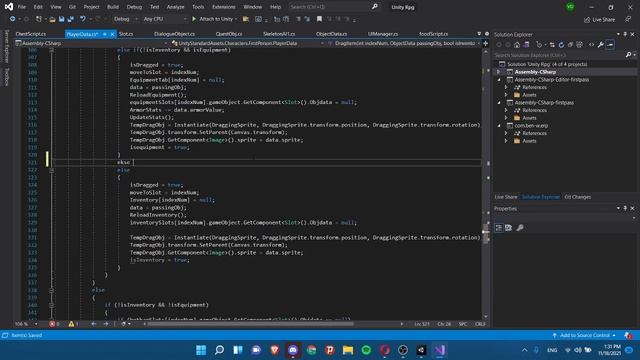Expand the Assembly-CSharp project node
The image size is (640, 360).
pyautogui.click(x=498, y=72)
